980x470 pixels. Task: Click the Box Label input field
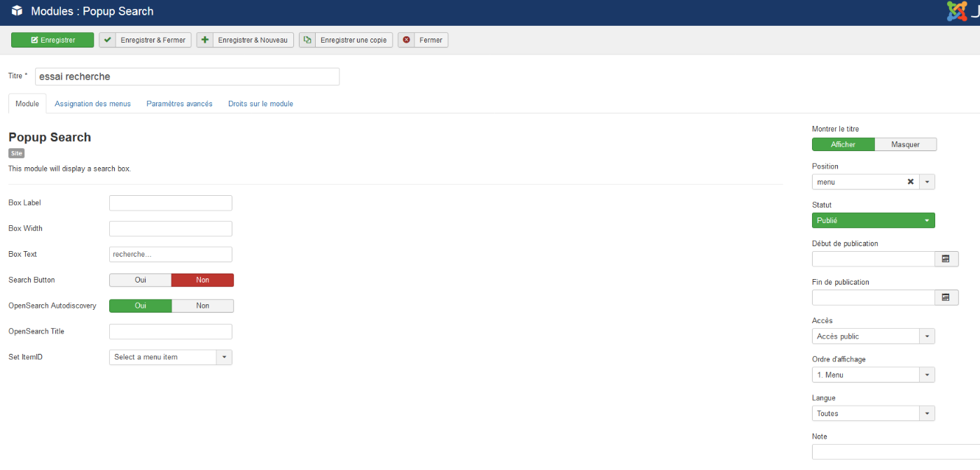coord(170,203)
